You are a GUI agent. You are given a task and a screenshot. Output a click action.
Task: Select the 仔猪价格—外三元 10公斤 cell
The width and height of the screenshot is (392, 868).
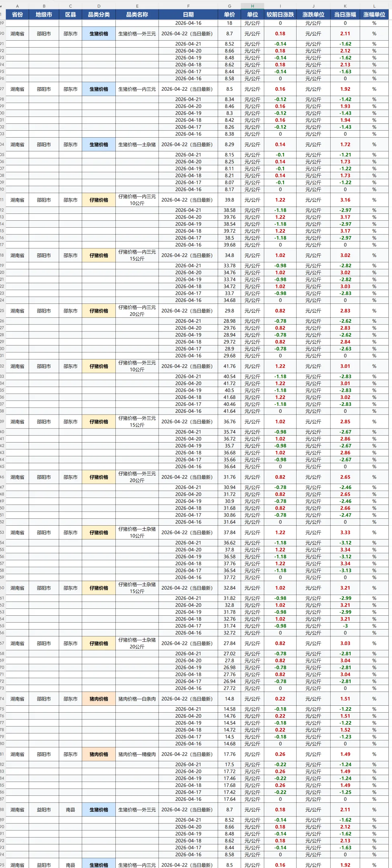[137, 366]
